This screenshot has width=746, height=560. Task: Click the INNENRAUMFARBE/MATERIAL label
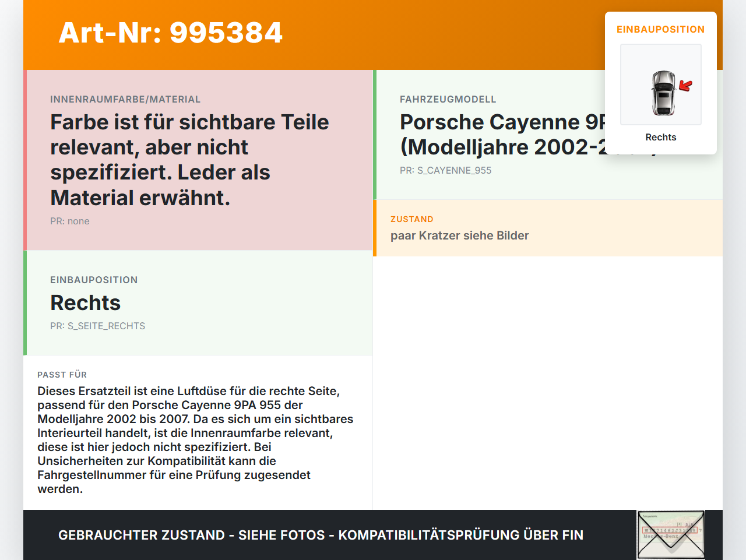click(x=125, y=99)
